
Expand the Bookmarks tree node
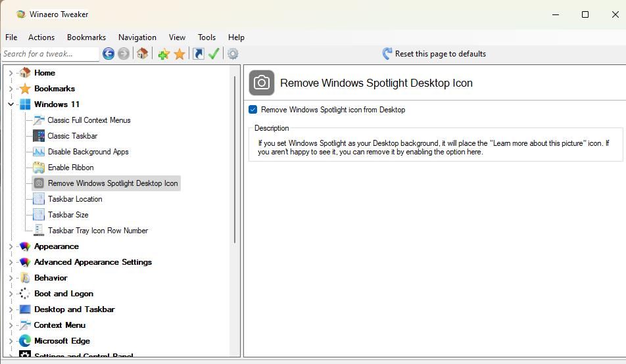click(11, 89)
